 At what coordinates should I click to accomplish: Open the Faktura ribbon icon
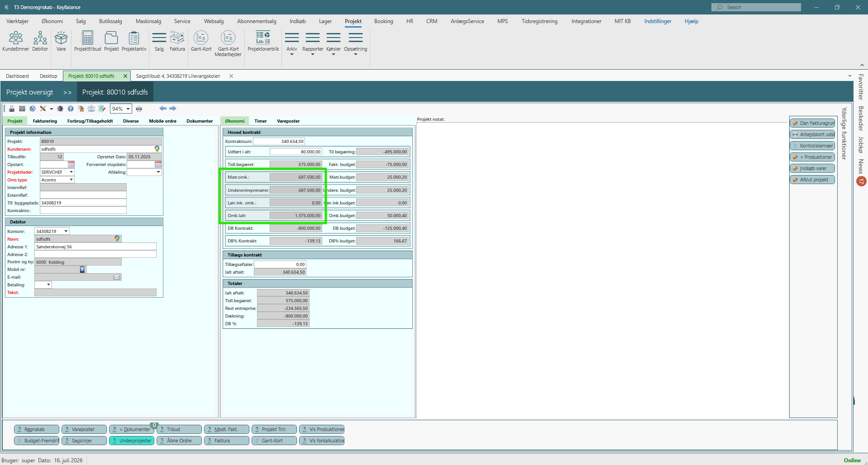pos(177,41)
